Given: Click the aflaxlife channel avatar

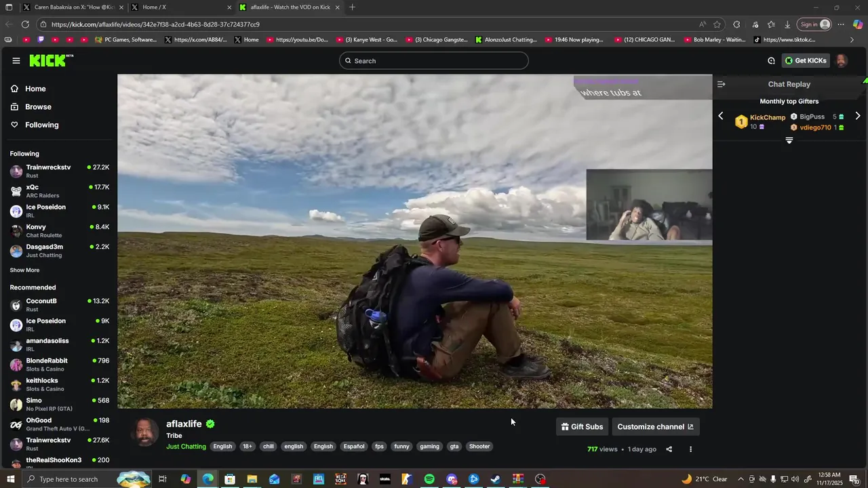Looking at the screenshot, I should pyautogui.click(x=144, y=432).
